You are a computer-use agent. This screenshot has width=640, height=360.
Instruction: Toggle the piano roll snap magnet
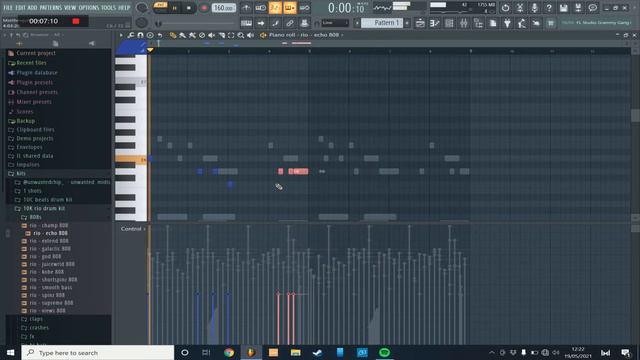pos(140,35)
